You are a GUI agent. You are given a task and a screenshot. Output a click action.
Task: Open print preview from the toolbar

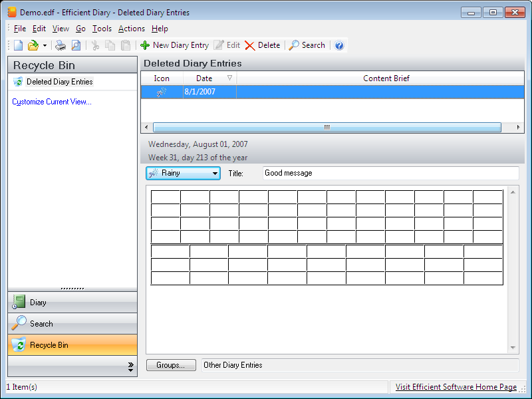pos(76,45)
